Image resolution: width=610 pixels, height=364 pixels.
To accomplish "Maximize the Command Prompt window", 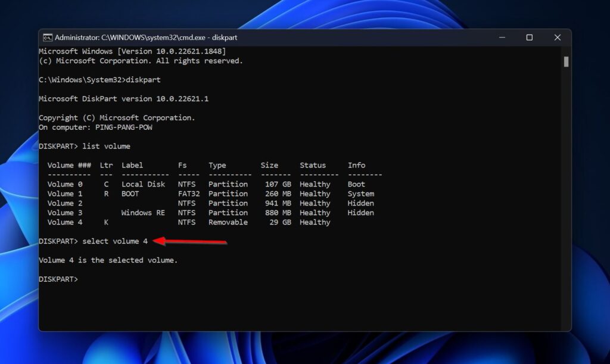I will (529, 38).
